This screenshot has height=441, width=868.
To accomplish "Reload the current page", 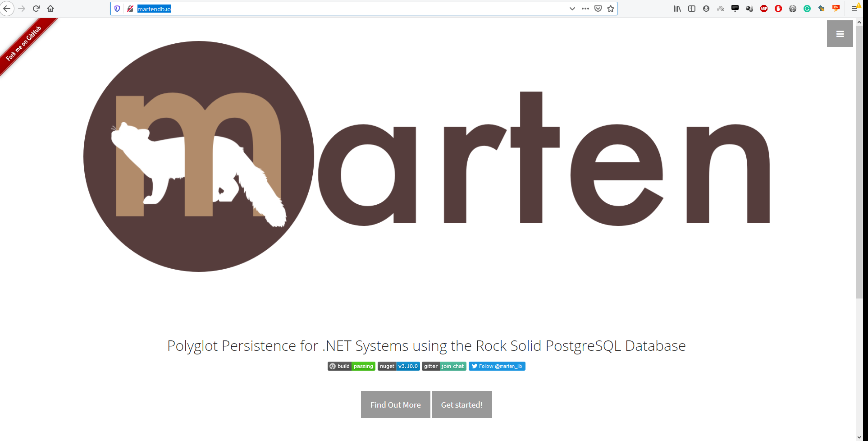I will pyautogui.click(x=36, y=9).
